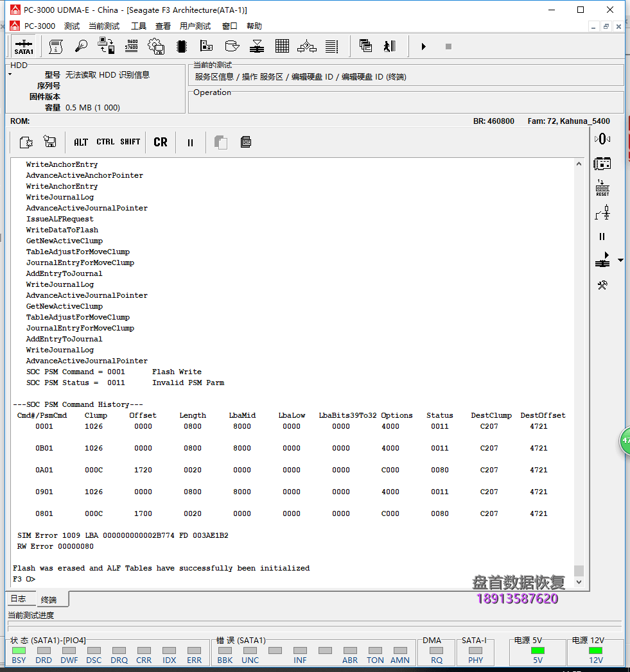Screen dimensions: 630x672
Task: Click the save to floppy icon
Action: (x=49, y=141)
